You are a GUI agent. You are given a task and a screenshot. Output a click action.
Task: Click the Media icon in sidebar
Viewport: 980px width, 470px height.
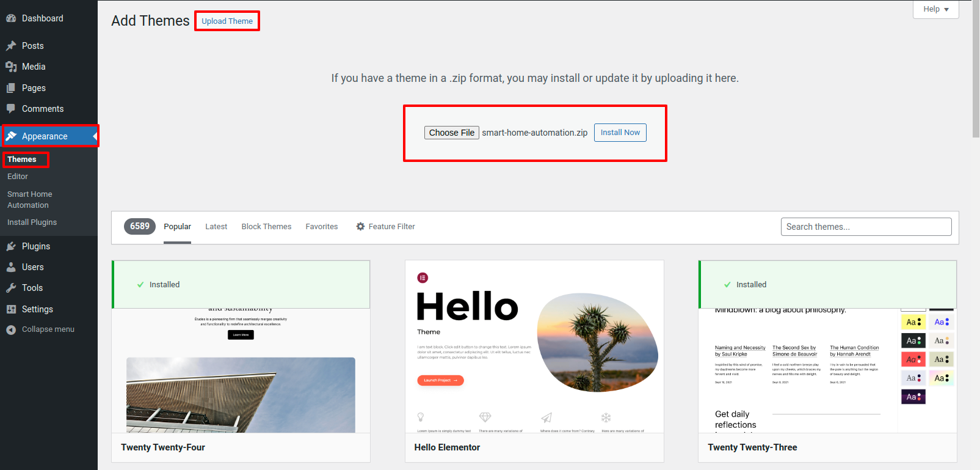(11, 67)
